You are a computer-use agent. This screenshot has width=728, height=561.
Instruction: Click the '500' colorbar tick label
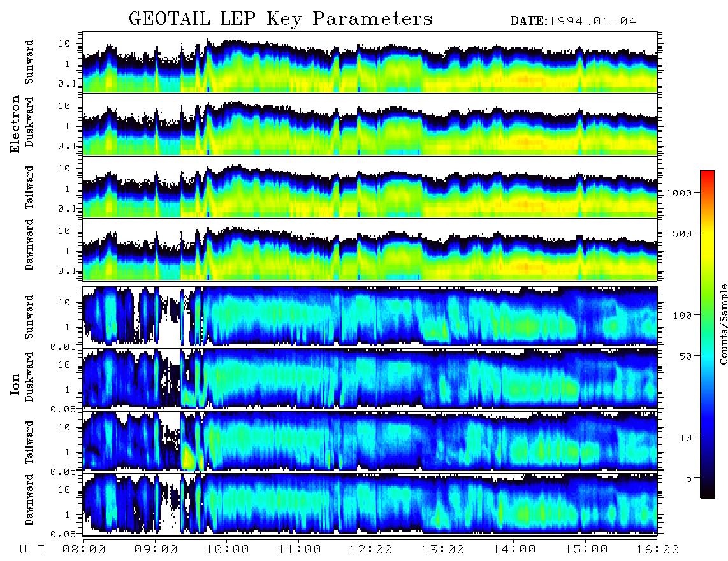click(682, 233)
